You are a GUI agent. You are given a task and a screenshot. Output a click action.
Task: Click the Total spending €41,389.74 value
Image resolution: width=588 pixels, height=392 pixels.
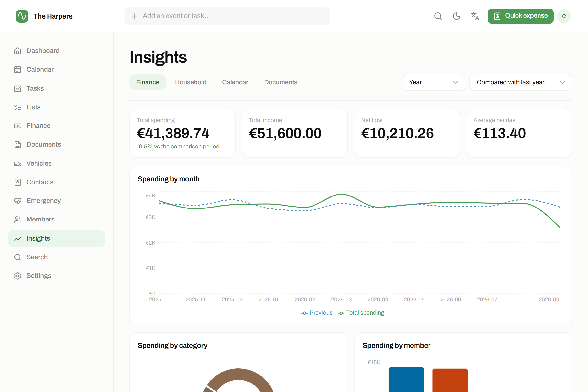(173, 133)
